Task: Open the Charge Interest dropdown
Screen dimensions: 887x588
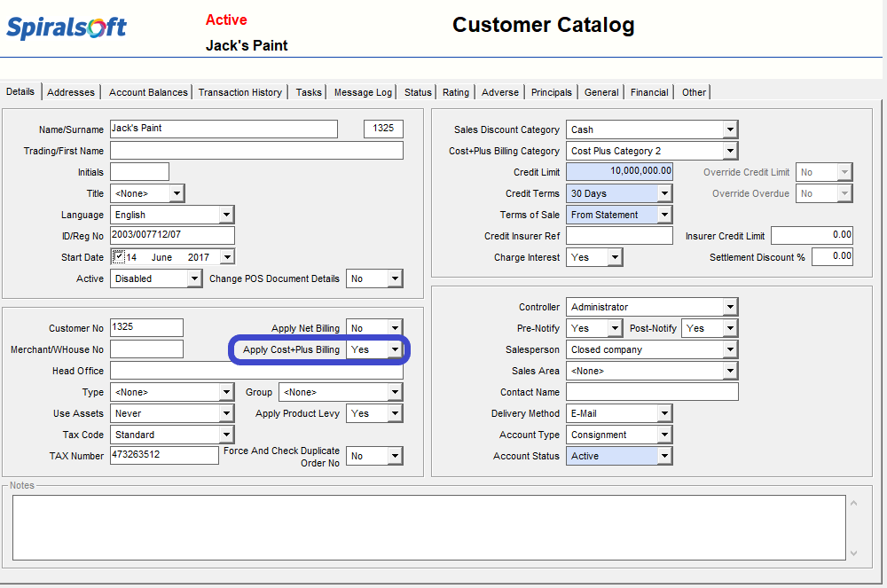Action: coord(615,257)
